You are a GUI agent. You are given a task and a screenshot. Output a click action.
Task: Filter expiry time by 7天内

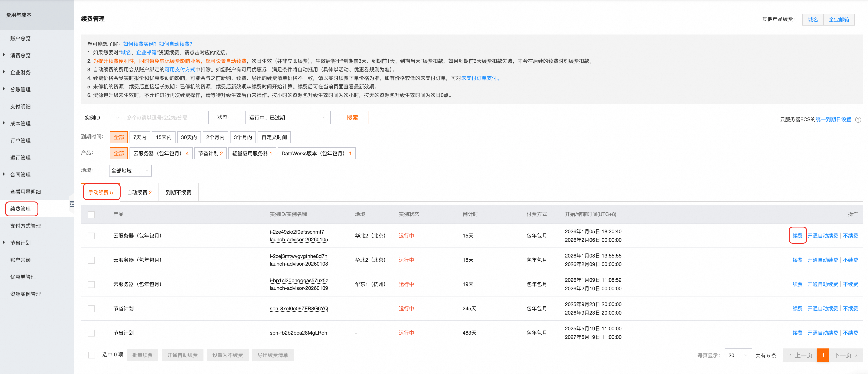pos(140,137)
